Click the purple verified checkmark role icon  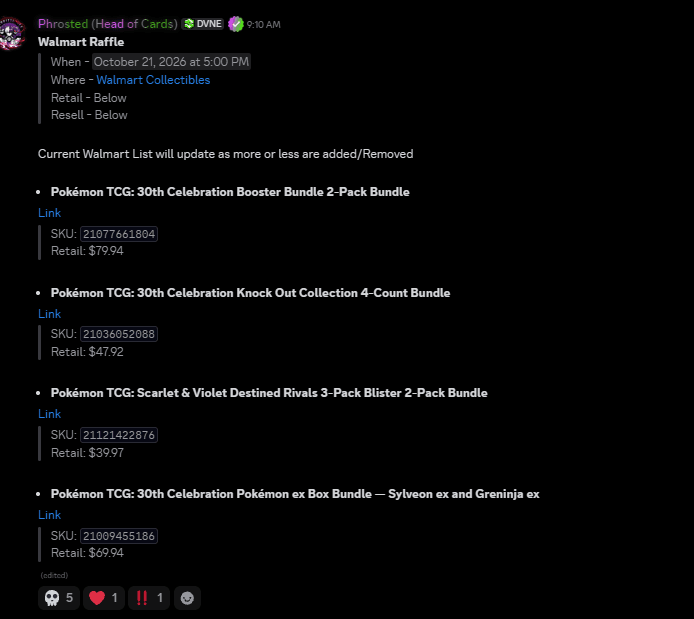(x=235, y=24)
